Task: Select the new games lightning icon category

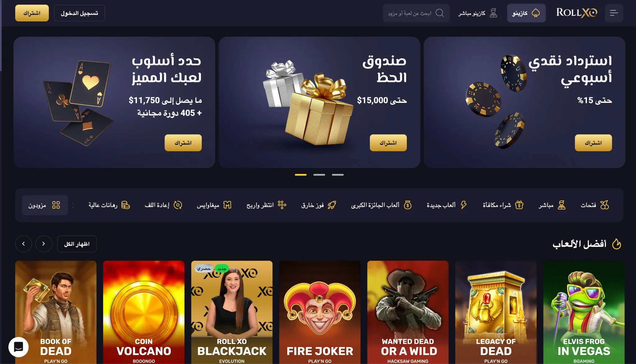Action: pyautogui.click(x=447, y=205)
